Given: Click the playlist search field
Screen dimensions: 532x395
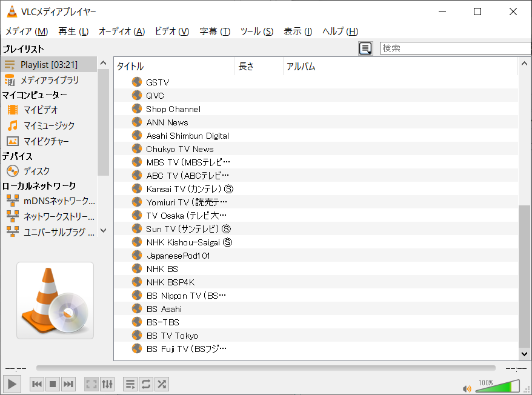Looking at the screenshot, I should (x=454, y=48).
